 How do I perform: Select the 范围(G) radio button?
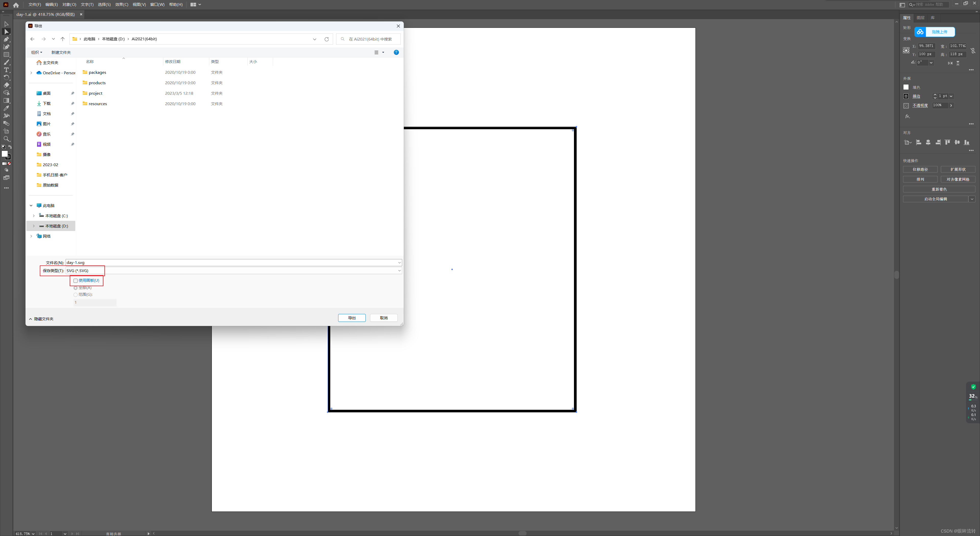tap(75, 295)
